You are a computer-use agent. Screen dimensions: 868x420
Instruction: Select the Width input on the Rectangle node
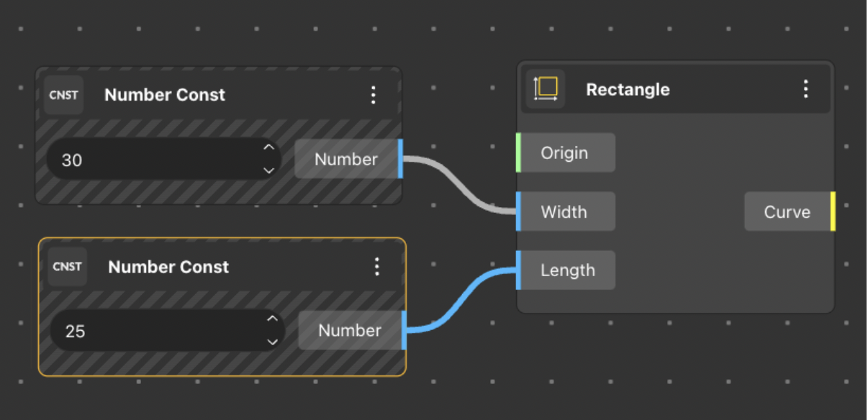[565, 212]
